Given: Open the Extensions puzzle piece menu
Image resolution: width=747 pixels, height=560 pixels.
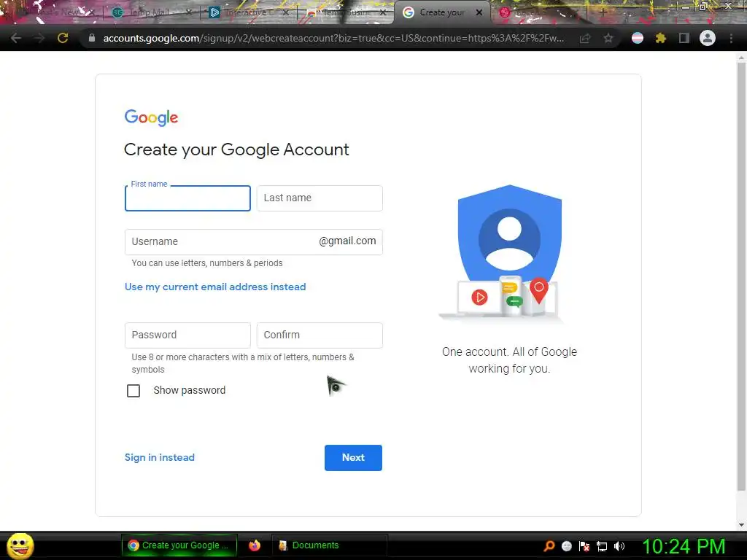Looking at the screenshot, I should pos(661,38).
